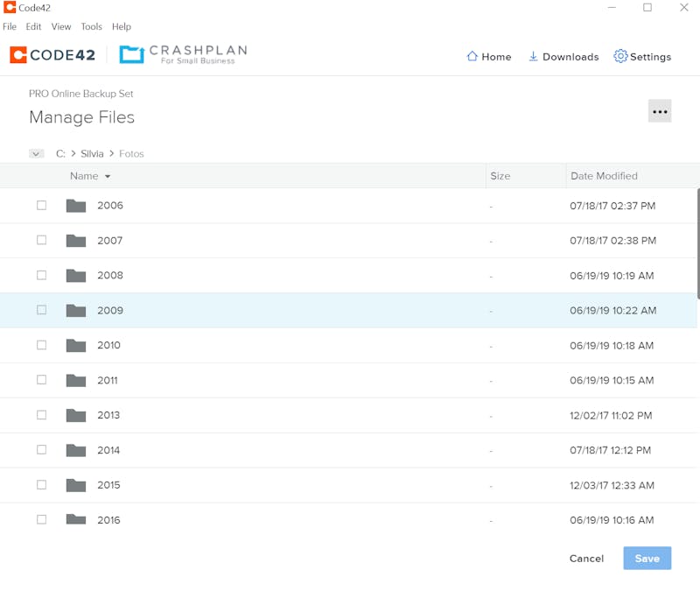
Task: Expand the breadcrumb path dropdown chevron
Action: pyautogui.click(x=36, y=154)
